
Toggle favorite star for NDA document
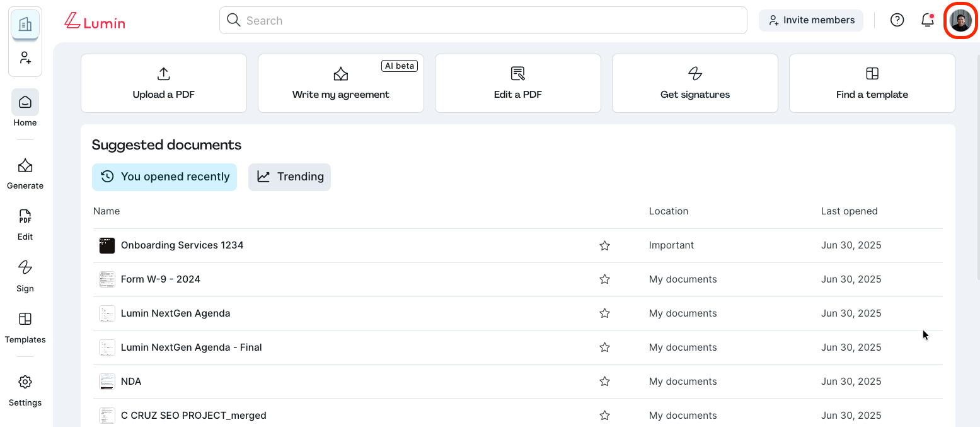pyautogui.click(x=604, y=382)
